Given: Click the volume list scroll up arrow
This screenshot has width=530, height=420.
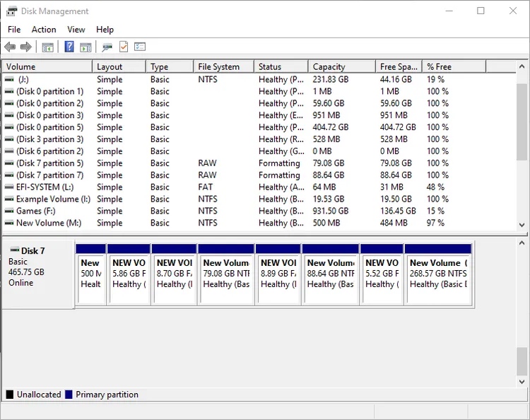Looking at the screenshot, I should tap(522, 66).
